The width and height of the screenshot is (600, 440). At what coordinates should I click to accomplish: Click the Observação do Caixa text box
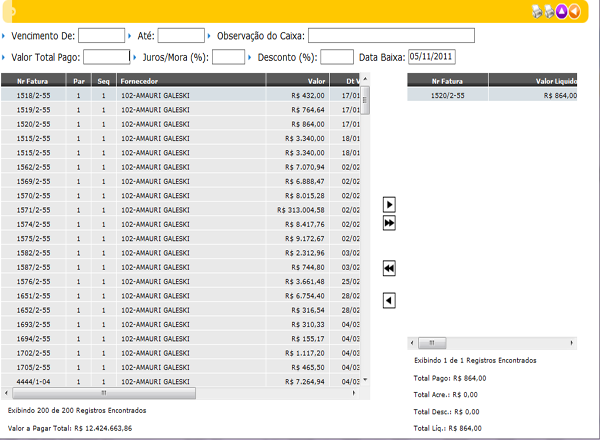(391, 36)
